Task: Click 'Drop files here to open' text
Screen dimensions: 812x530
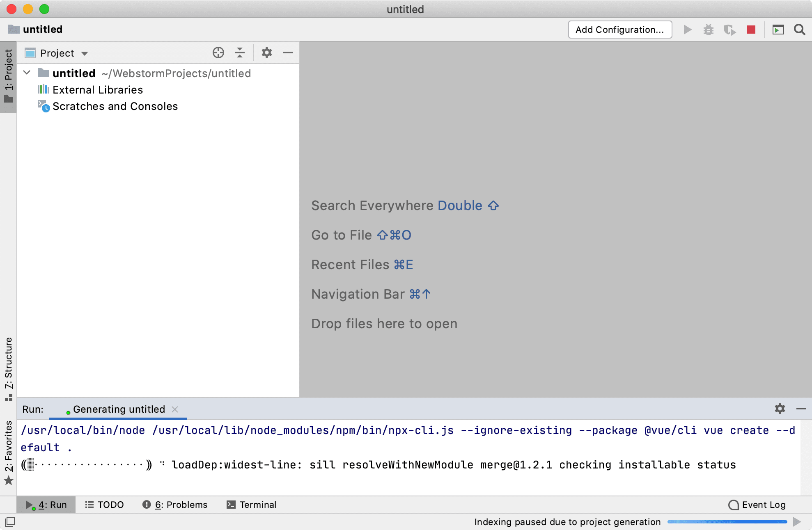Action: point(384,323)
